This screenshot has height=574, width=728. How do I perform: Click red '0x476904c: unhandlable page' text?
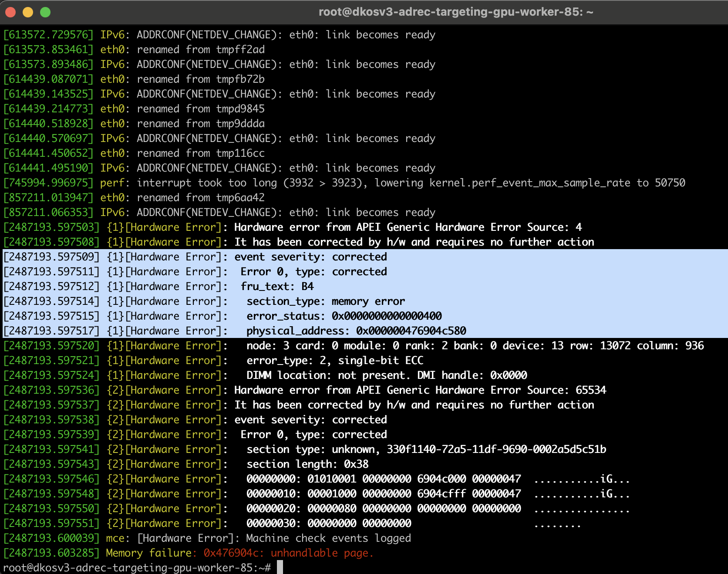(289, 553)
